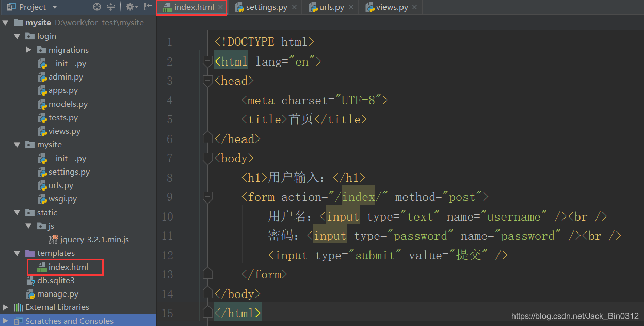Screen dimensions: 644x326
Task: Close the views.py tab
Action: point(415,7)
